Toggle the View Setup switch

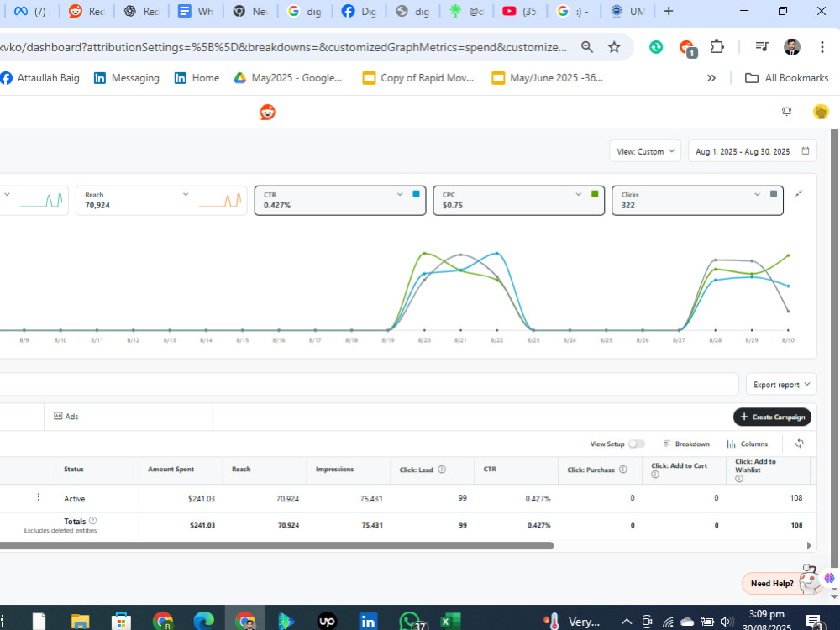[x=636, y=444]
